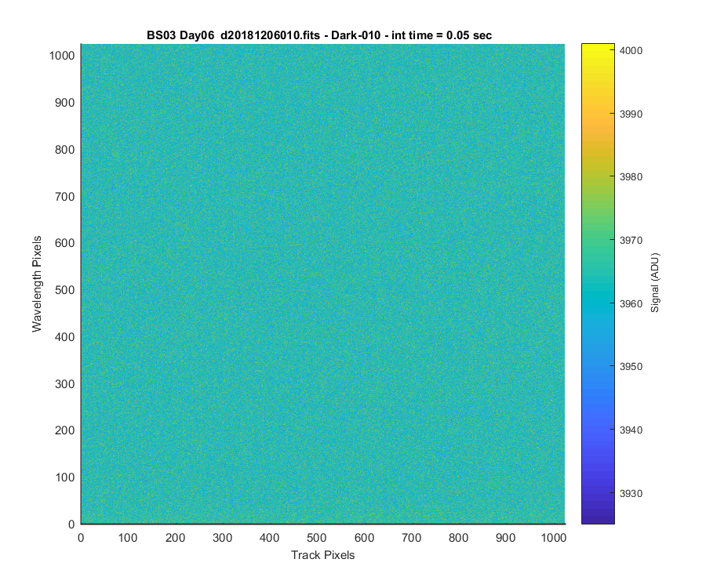Click the colorbar tick label 4000

(x=631, y=50)
